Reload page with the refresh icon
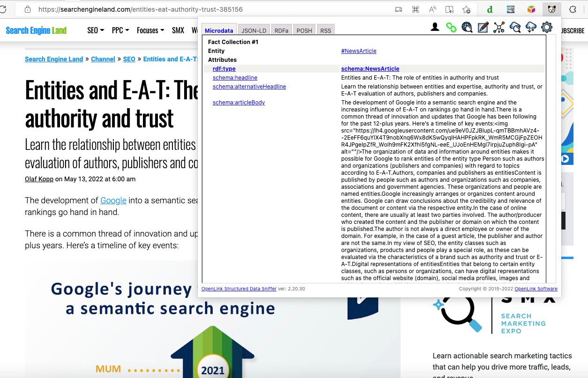The width and height of the screenshot is (588, 378). 3,9
